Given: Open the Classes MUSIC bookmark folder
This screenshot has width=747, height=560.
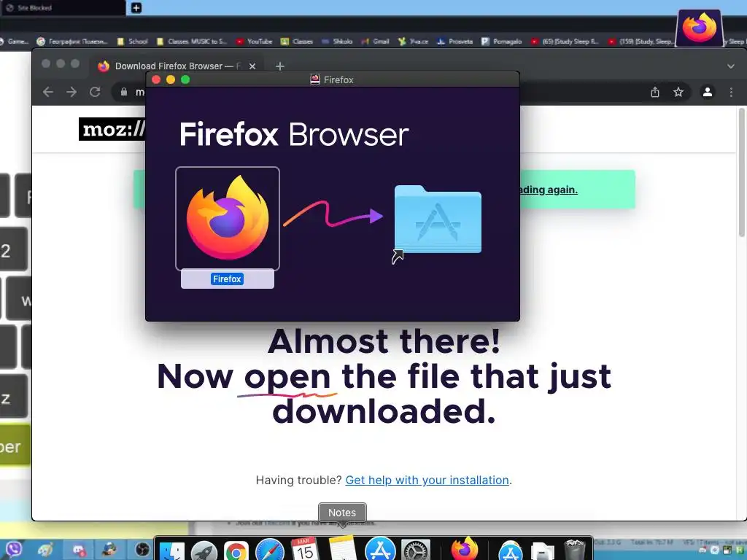Looking at the screenshot, I should [x=192, y=42].
